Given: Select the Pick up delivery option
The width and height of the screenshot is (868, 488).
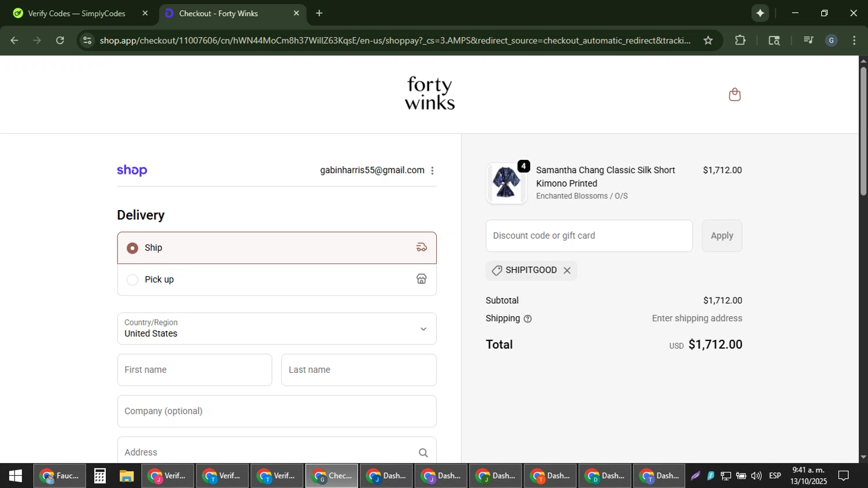Looking at the screenshot, I should pyautogui.click(x=277, y=280).
